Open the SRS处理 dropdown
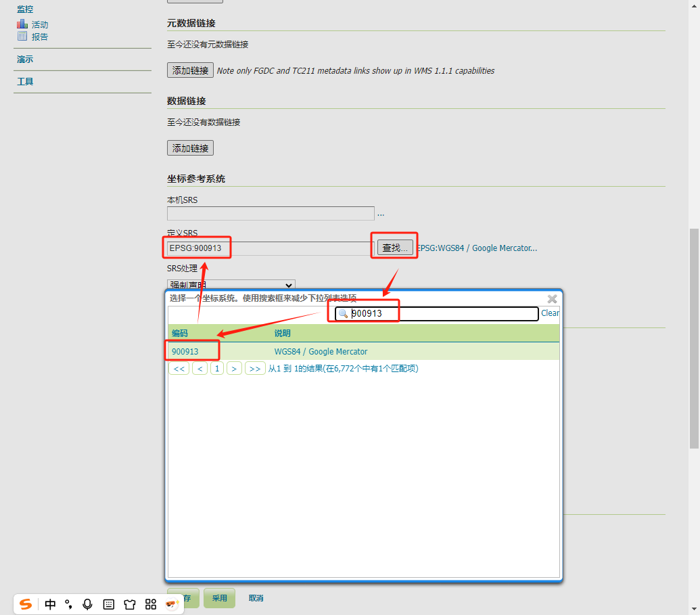 (x=231, y=285)
